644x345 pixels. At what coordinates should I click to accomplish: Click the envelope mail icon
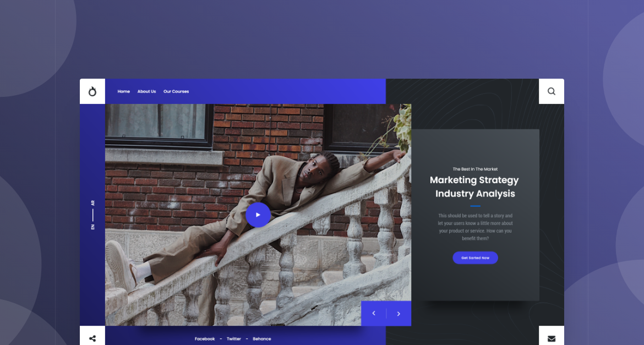[551, 338]
